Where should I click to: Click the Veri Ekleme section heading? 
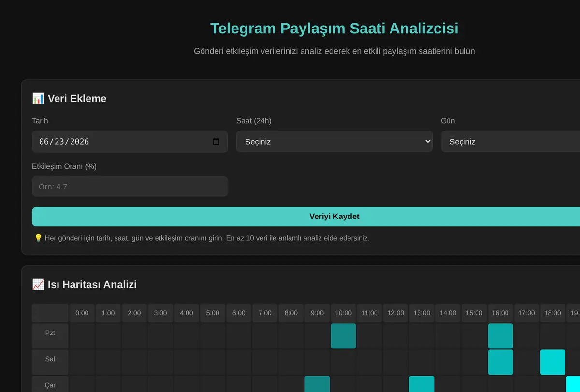[69, 99]
